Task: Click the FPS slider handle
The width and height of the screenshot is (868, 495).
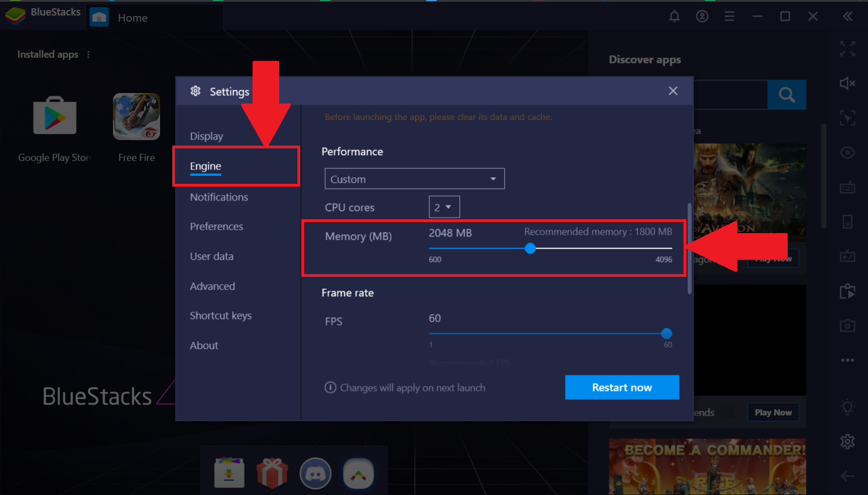Action: [x=666, y=333]
